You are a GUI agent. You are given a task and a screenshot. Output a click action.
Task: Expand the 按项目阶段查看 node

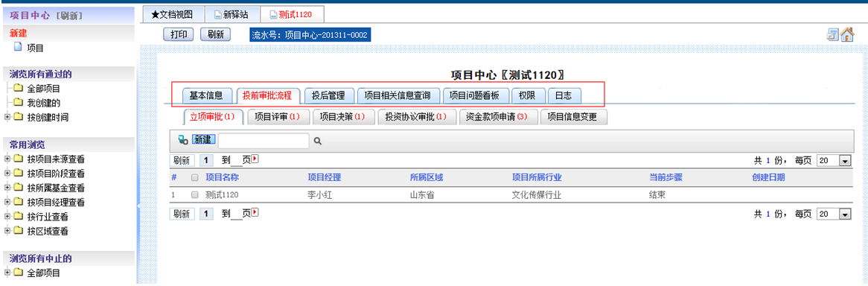tap(7, 174)
